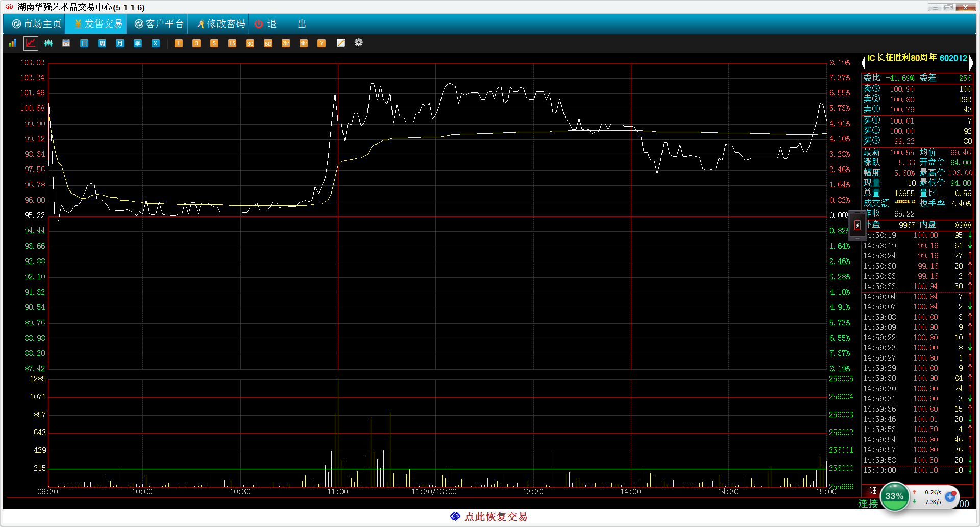980x527 pixels.
Task: Click the commodity title 长征胜利80周年 602012
Action: [x=917, y=58]
